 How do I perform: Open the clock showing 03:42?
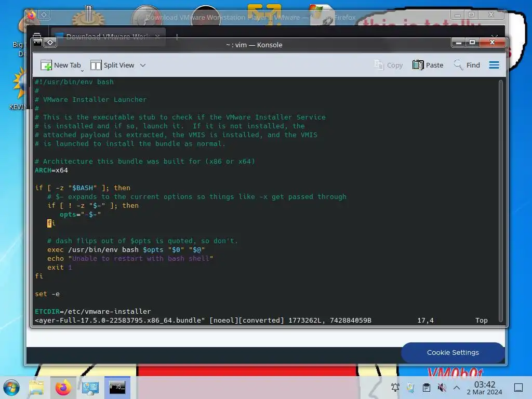[485, 388]
